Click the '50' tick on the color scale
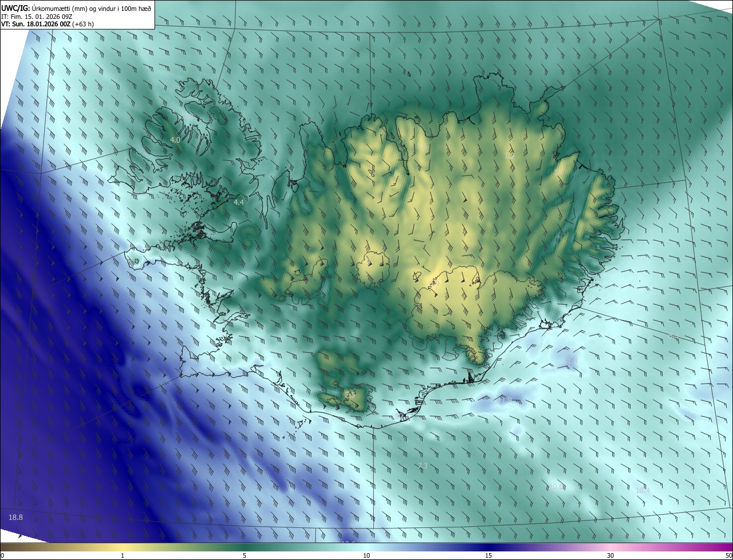This screenshot has width=733, height=560. (x=728, y=555)
